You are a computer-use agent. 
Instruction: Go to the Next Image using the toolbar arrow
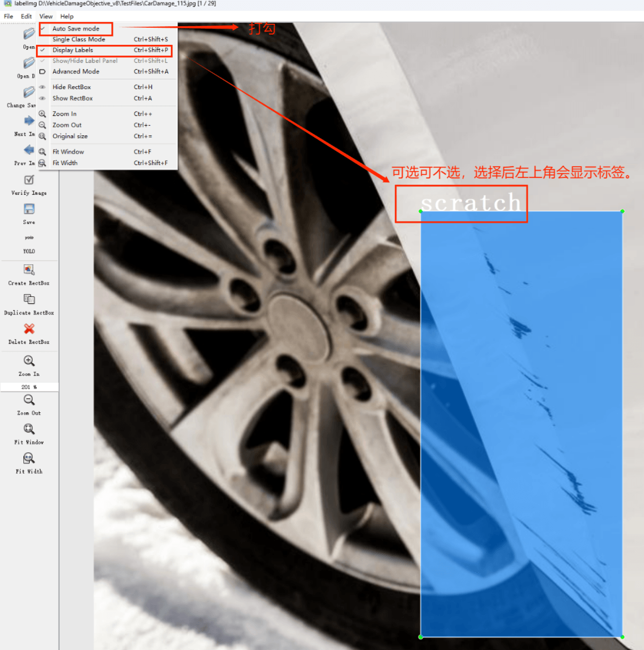(x=29, y=121)
